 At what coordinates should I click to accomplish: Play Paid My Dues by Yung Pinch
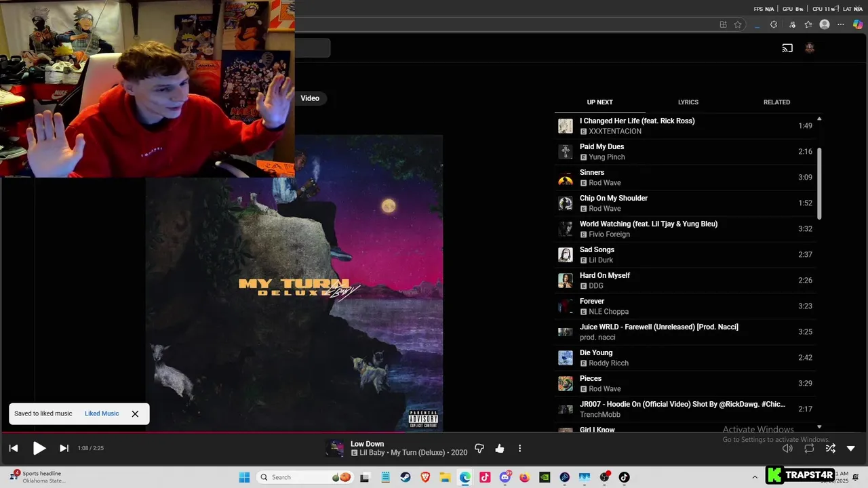click(x=685, y=152)
